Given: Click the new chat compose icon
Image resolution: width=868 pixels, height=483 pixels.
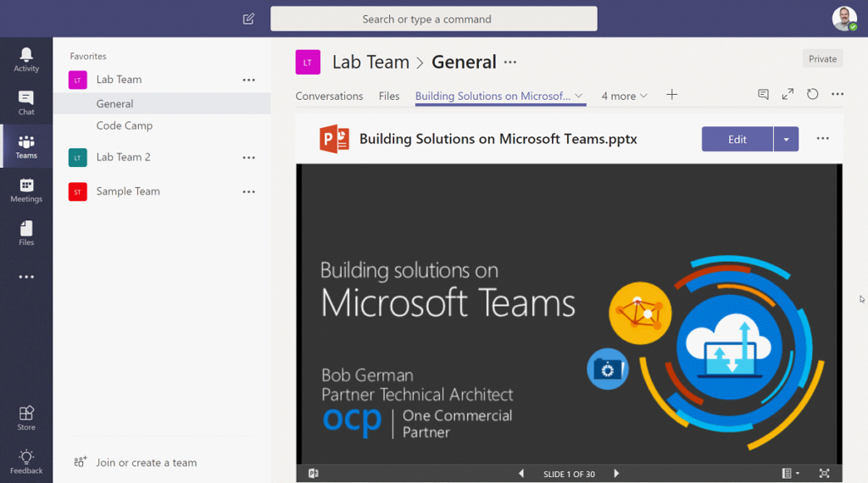Looking at the screenshot, I should point(248,19).
